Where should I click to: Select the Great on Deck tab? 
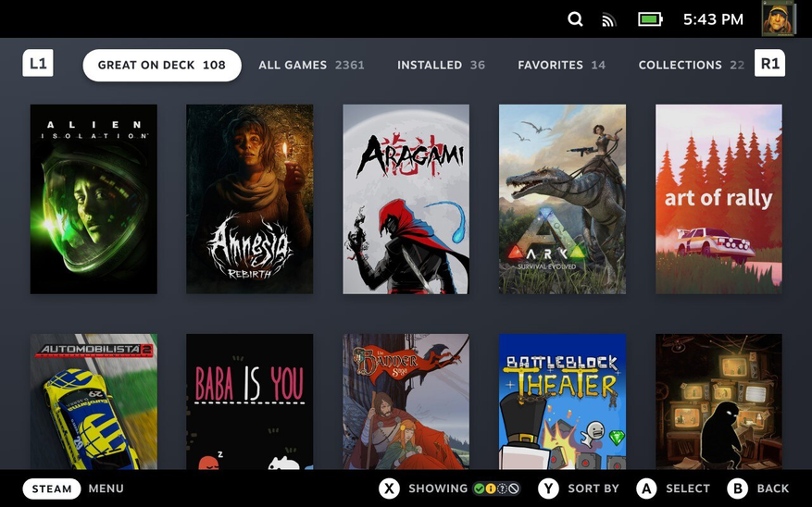162,65
